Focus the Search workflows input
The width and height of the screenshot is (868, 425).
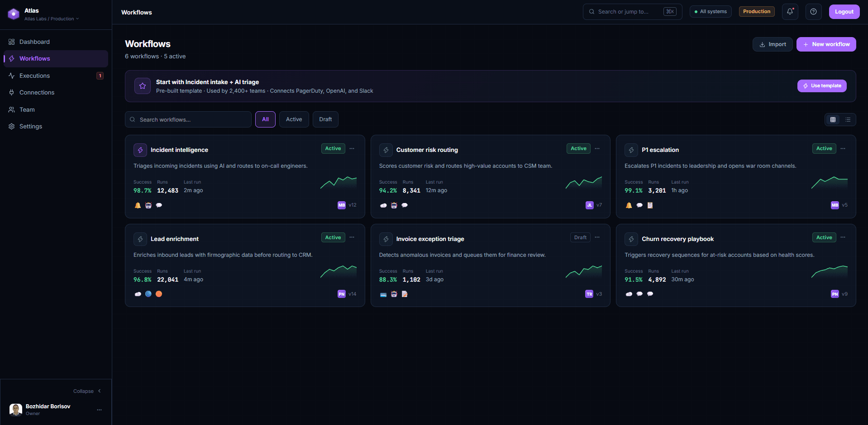click(188, 119)
